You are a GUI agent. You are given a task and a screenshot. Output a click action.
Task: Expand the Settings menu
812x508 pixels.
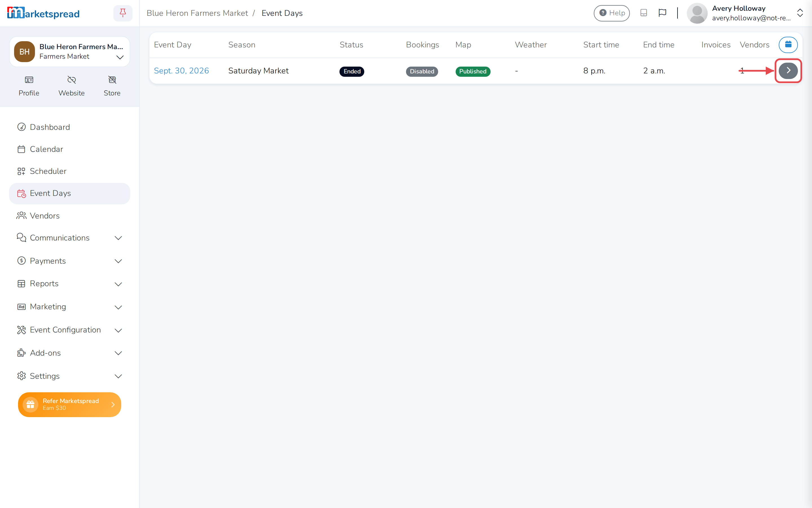click(x=69, y=376)
